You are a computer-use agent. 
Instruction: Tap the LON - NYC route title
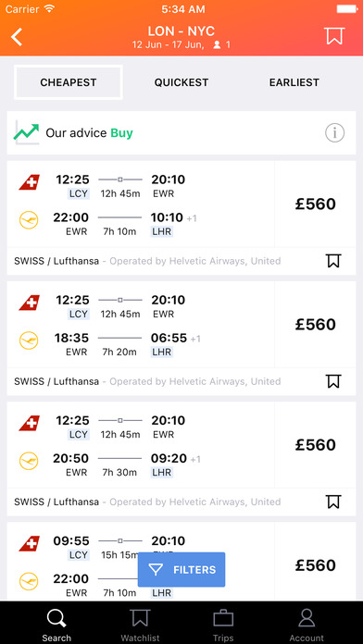pyautogui.click(x=181, y=31)
